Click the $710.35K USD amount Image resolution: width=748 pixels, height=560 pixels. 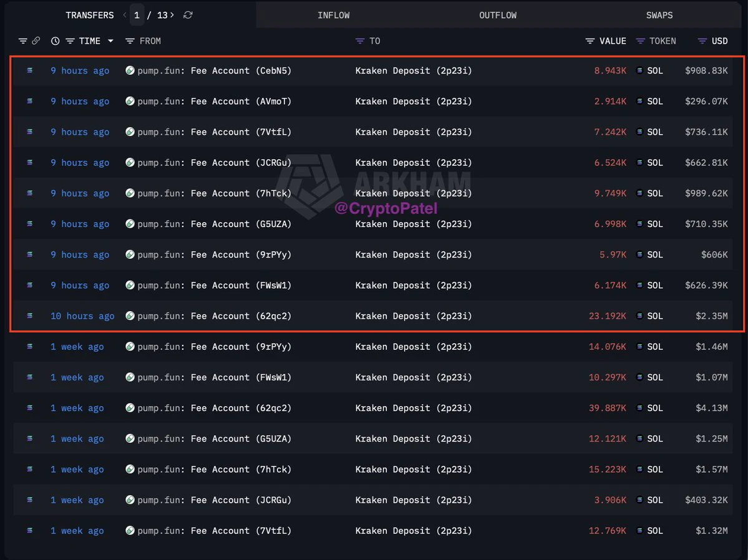click(706, 224)
